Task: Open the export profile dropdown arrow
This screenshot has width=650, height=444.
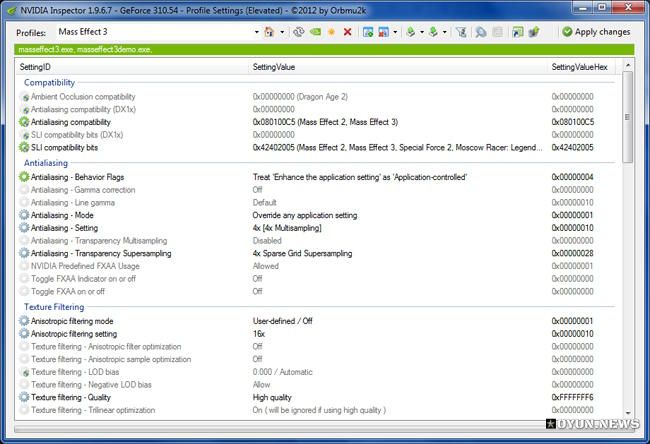Action: tap(422, 32)
